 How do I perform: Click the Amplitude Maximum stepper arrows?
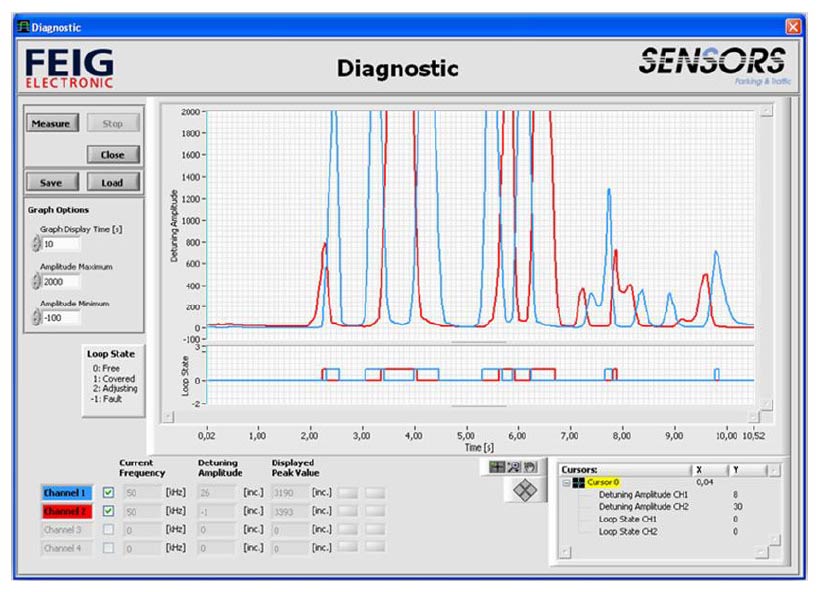pos(36,282)
